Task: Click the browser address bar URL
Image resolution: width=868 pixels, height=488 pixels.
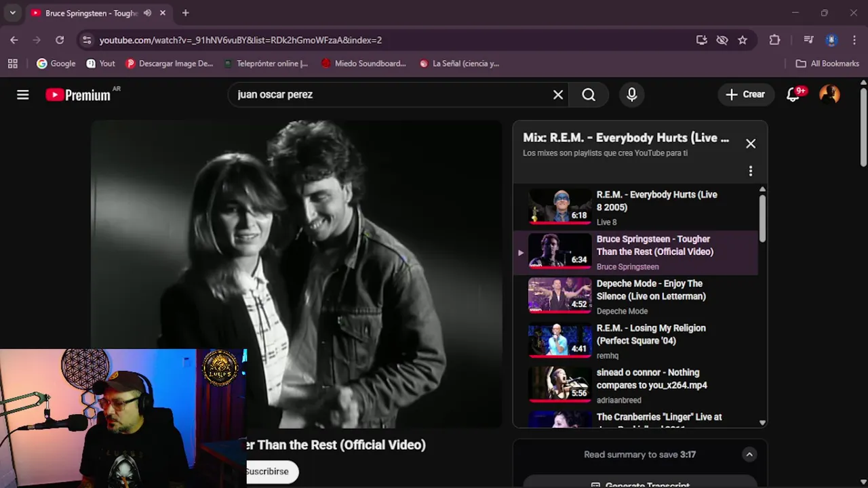Action: pyautogui.click(x=241, y=40)
